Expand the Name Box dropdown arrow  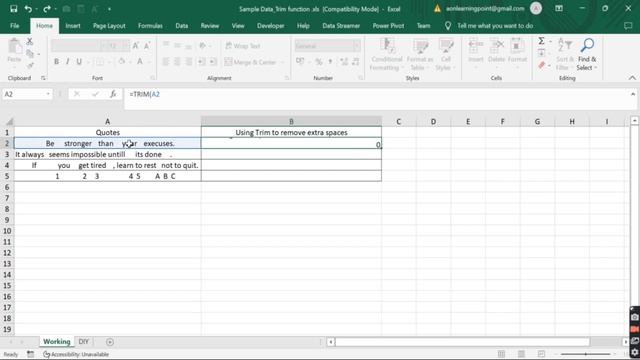coord(48,94)
